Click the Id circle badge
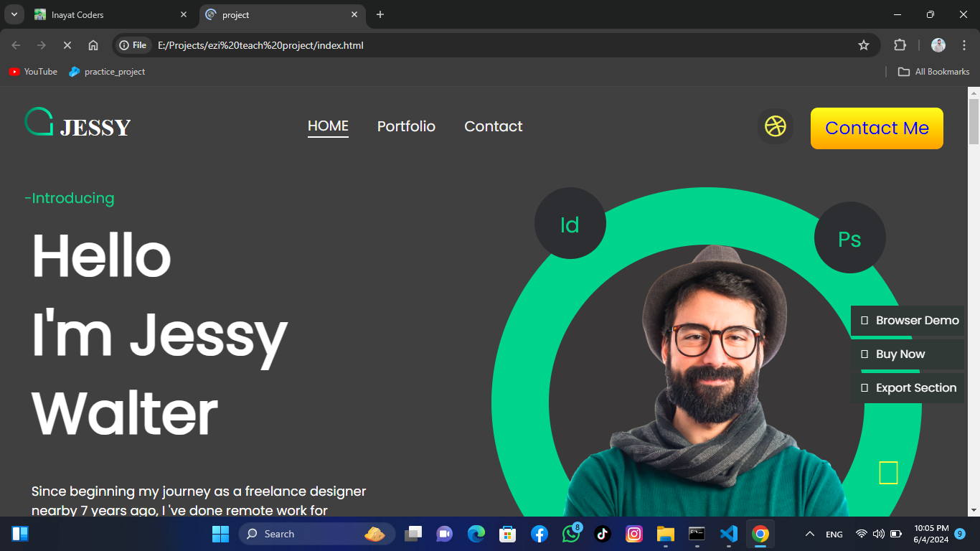Image resolution: width=980 pixels, height=551 pixels. [570, 224]
